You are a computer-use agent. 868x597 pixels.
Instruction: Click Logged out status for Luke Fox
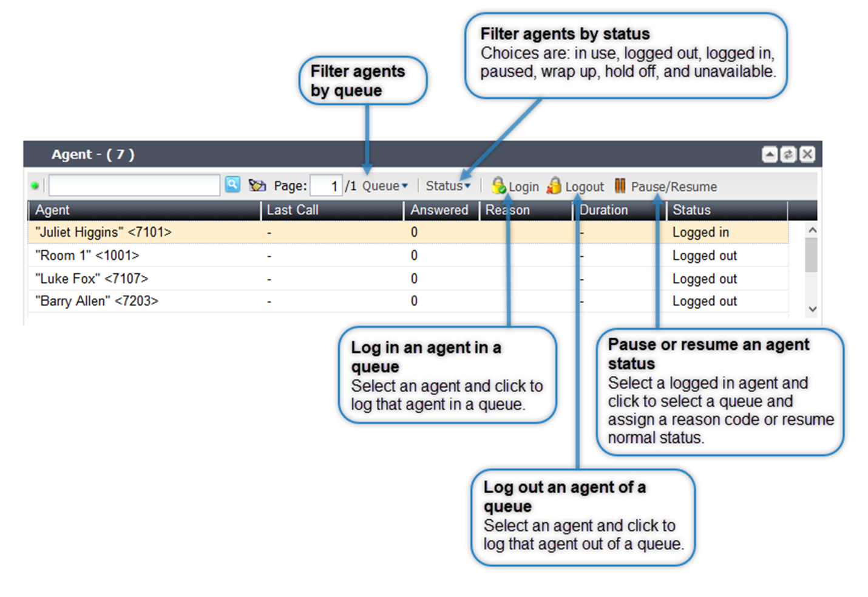(x=704, y=279)
